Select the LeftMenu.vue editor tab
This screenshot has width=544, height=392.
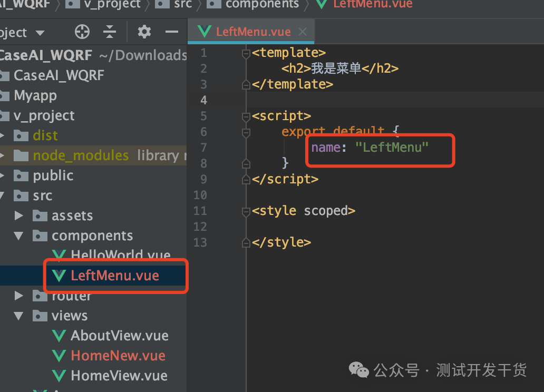click(251, 32)
